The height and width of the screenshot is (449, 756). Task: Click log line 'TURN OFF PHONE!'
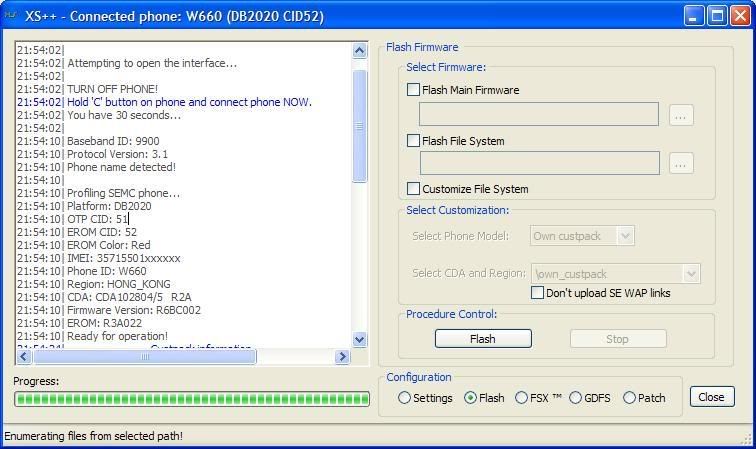tap(112, 89)
